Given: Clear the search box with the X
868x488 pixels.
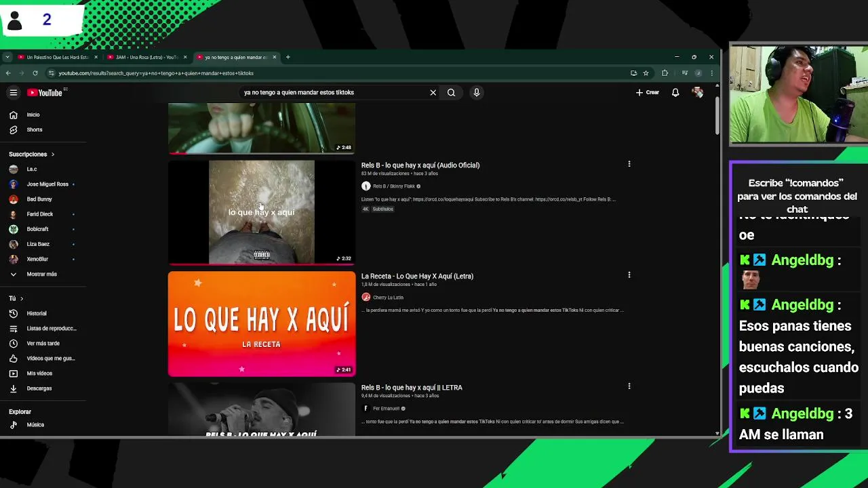Looking at the screenshot, I should click(x=433, y=93).
